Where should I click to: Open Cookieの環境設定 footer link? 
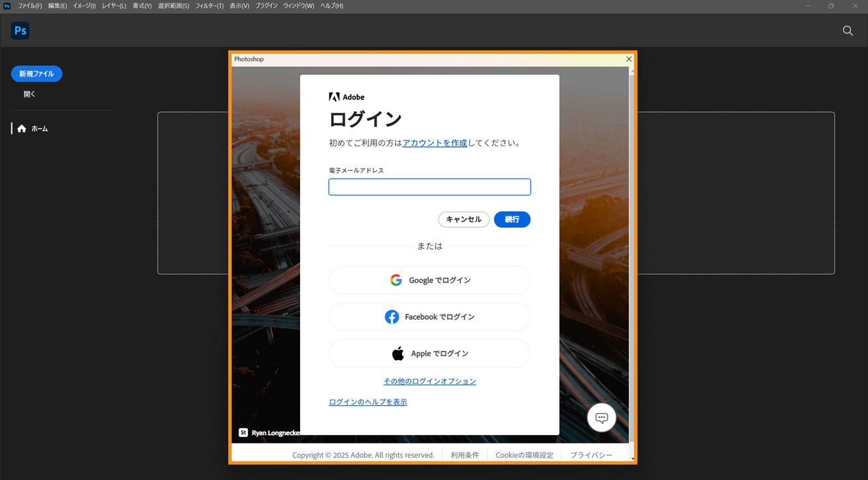pyautogui.click(x=524, y=455)
